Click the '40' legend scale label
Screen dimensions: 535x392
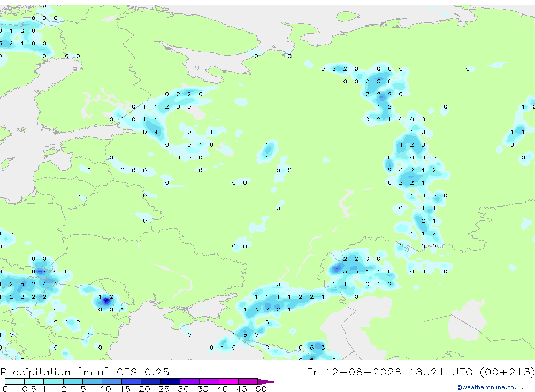coord(222,389)
